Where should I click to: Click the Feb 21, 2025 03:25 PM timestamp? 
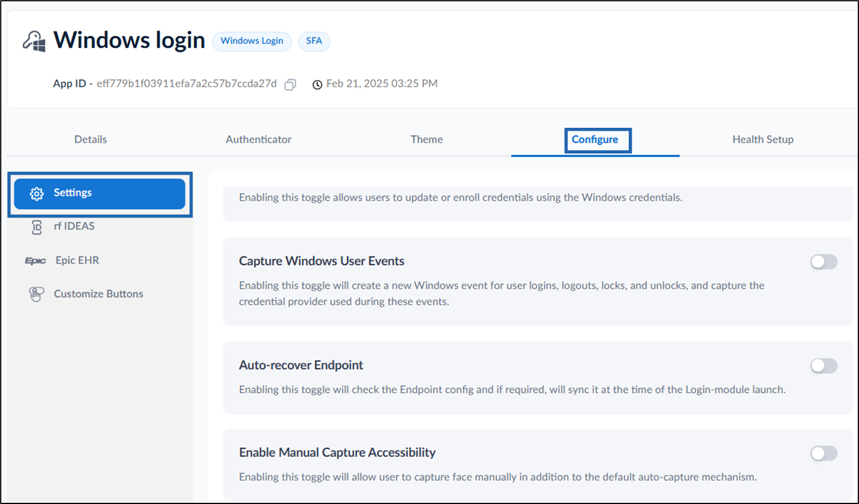382,84
